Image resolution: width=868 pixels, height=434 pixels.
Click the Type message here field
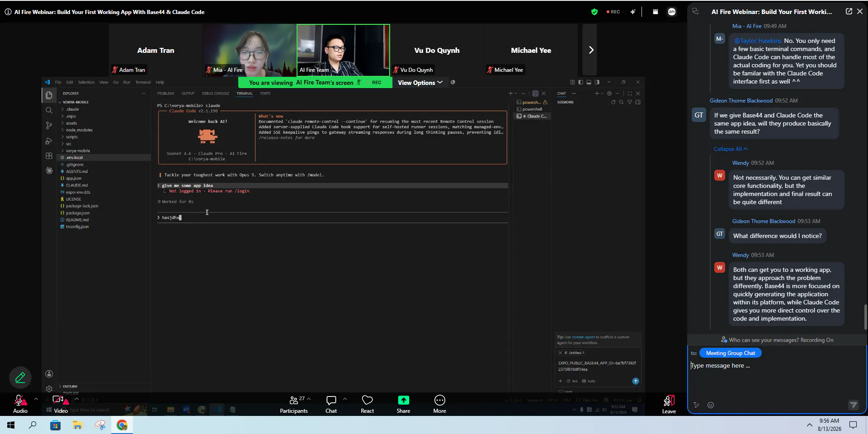777,366
